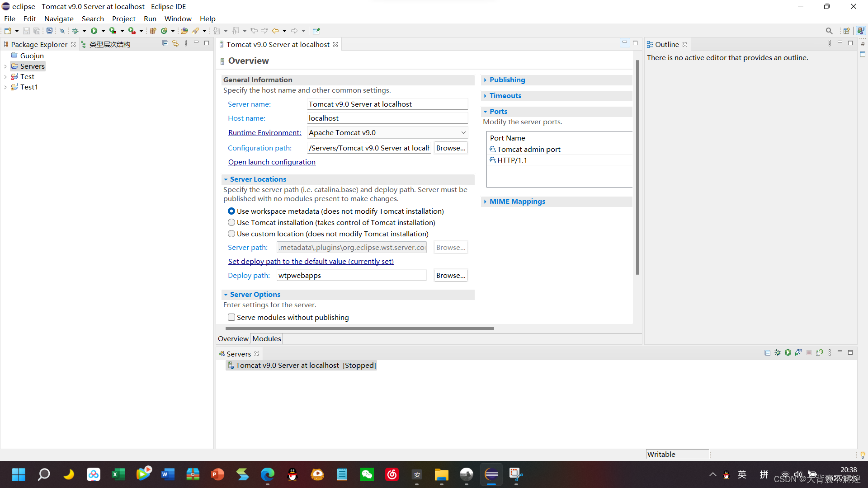Click the main toolbar Debug bug icon

75,31
